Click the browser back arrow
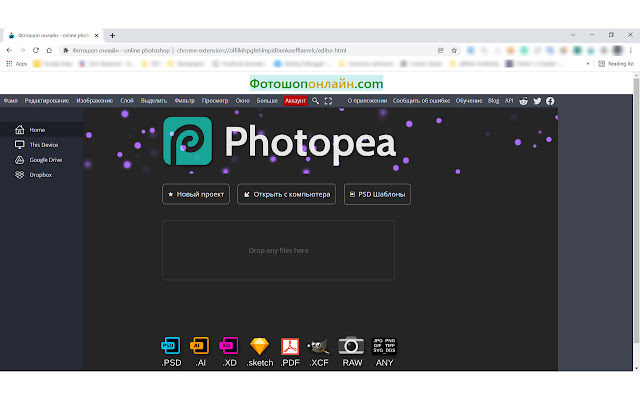The width and height of the screenshot is (640, 400). coord(9,50)
